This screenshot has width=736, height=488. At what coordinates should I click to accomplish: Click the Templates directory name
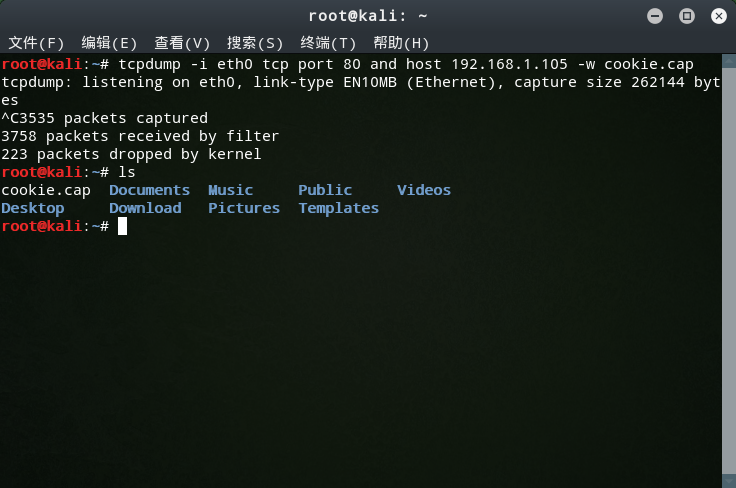[x=338, y=208]
